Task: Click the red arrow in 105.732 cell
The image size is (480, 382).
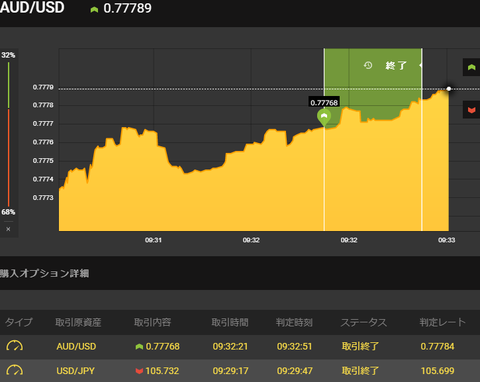Action: [x=139, y=371]
